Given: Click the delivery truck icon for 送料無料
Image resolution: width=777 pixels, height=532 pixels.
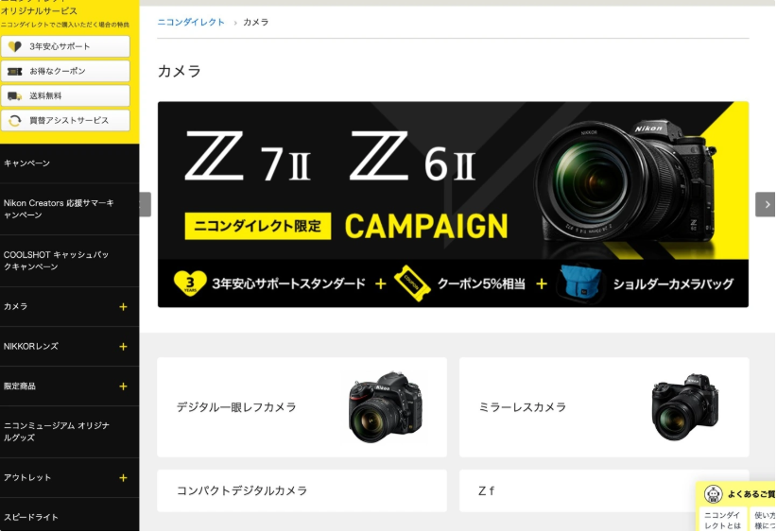Looking at the screenshot, I should pos(15,96).
